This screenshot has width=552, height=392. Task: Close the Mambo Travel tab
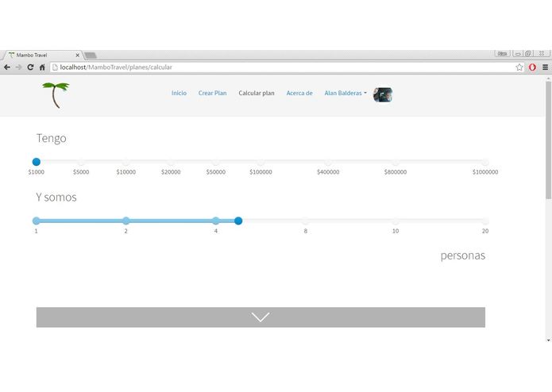coord(78,56)
